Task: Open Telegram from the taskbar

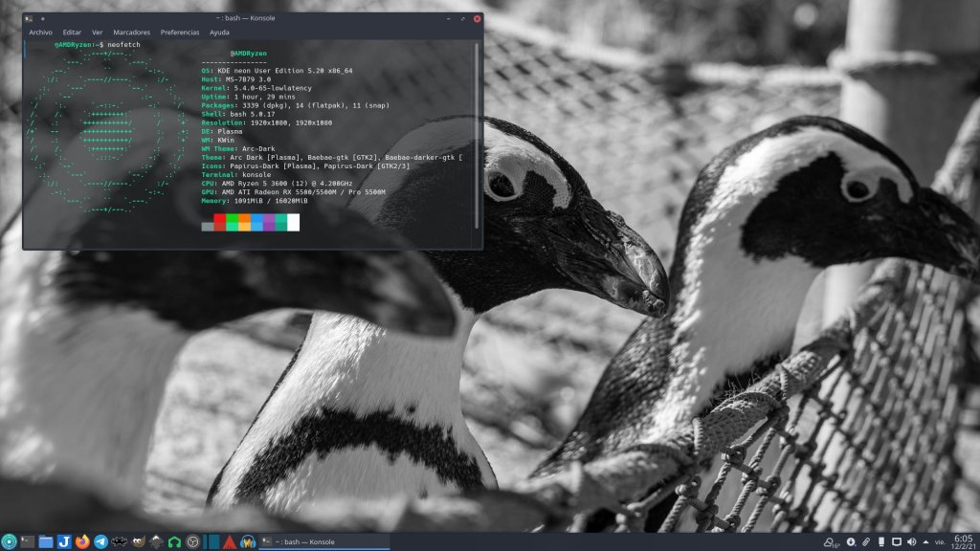Action: [100, 541]
